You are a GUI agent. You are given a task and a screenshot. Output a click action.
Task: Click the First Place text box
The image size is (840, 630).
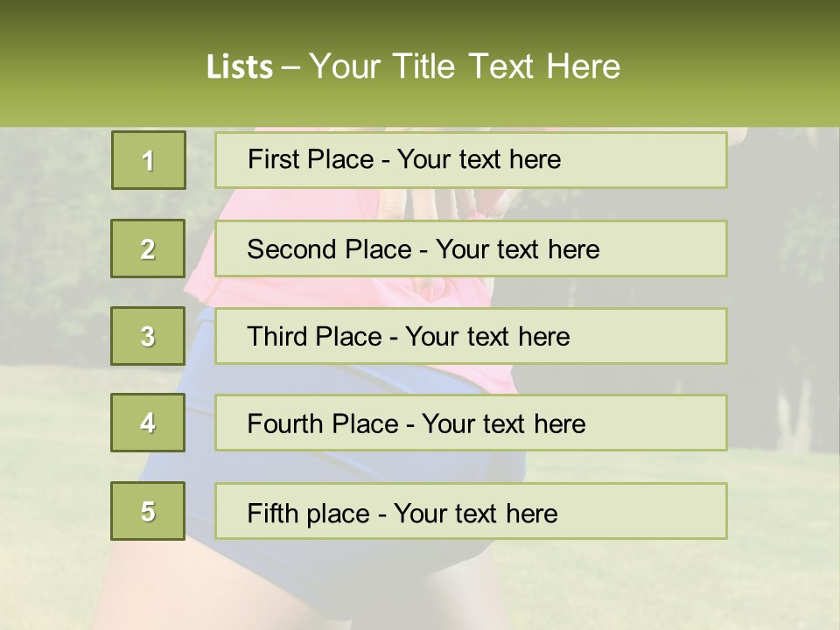471,160
